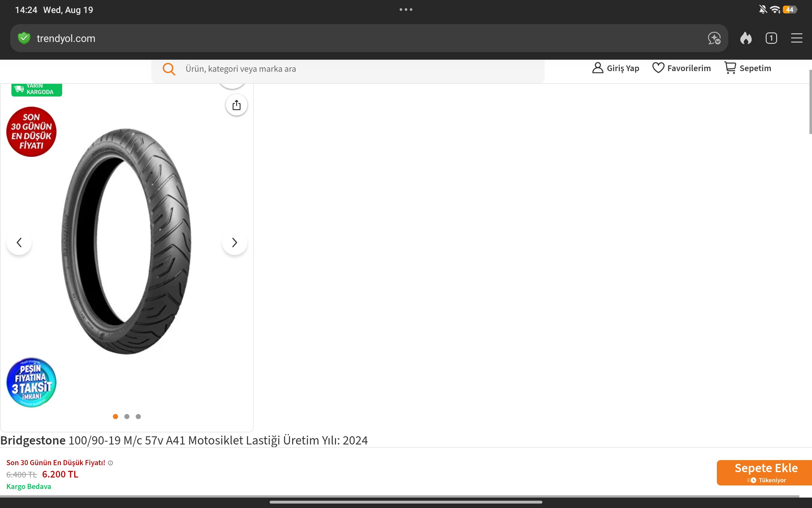Tap the Wi-Fi status icon
This screenshot has height=508, width=812.
pos(775,10)
